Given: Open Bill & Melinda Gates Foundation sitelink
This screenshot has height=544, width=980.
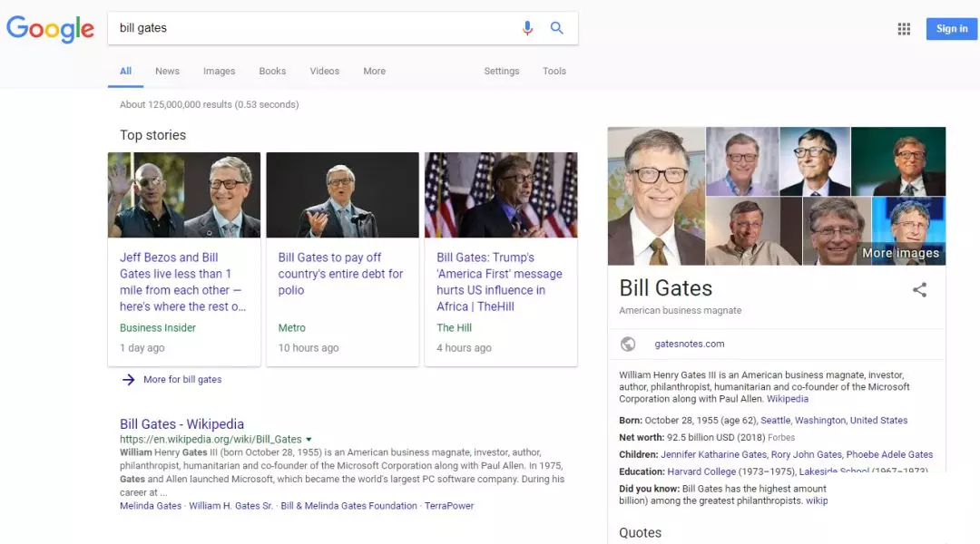Looking at the screenshot, I should click(x=348, y=506).
